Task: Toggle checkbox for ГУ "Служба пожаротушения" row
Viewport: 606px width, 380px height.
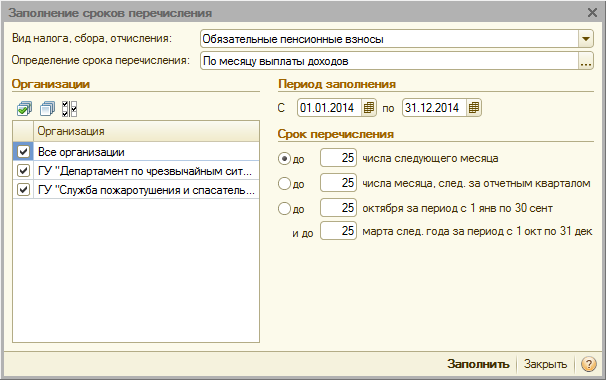Action: (23, 189)
